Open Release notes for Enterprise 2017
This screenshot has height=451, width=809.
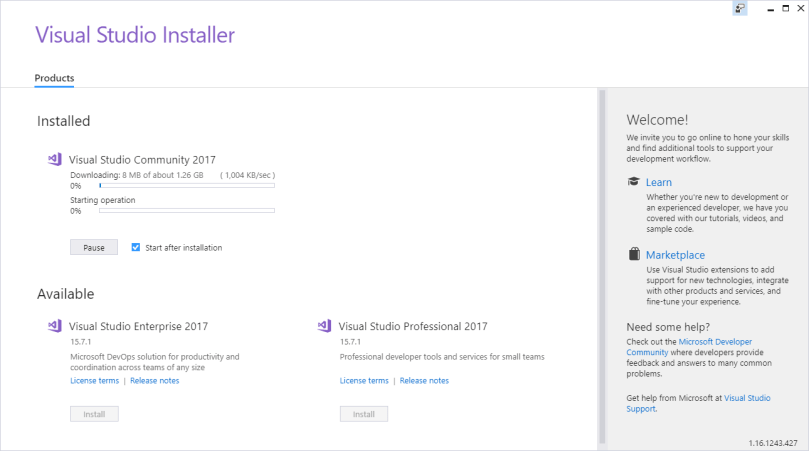[x=155, y=381]
